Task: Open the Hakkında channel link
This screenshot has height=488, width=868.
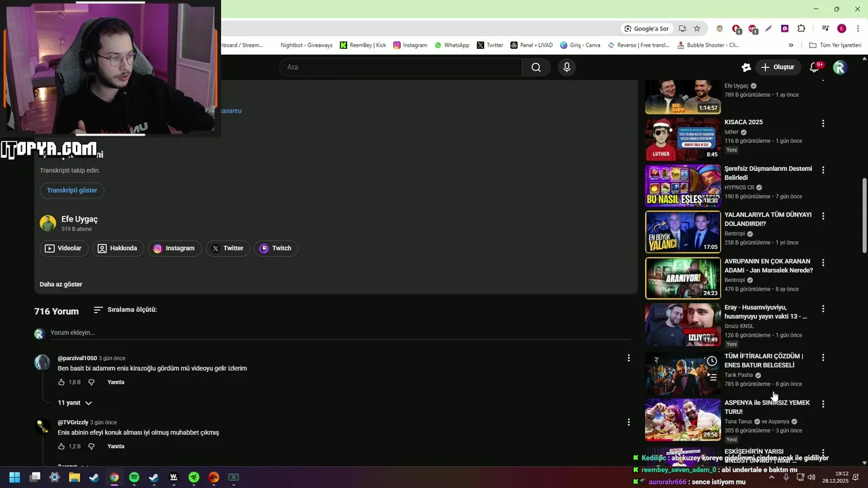Action: coord(117,248)
